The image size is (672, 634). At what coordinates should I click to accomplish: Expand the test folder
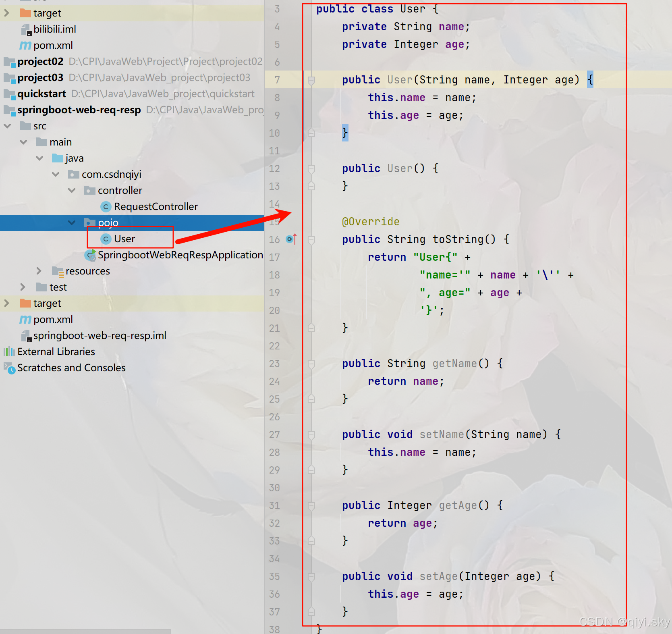(x=23, y=287)
